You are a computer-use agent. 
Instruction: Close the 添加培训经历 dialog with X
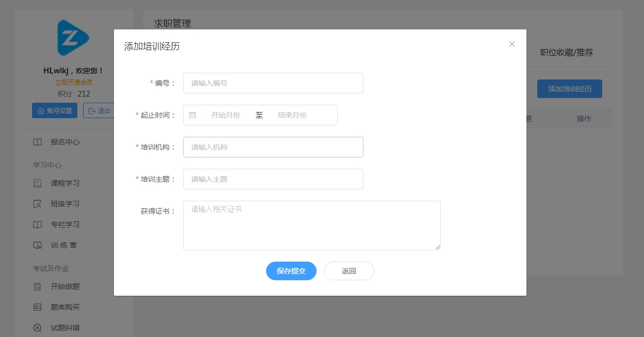pyautogui.click(x=512, y=44)
